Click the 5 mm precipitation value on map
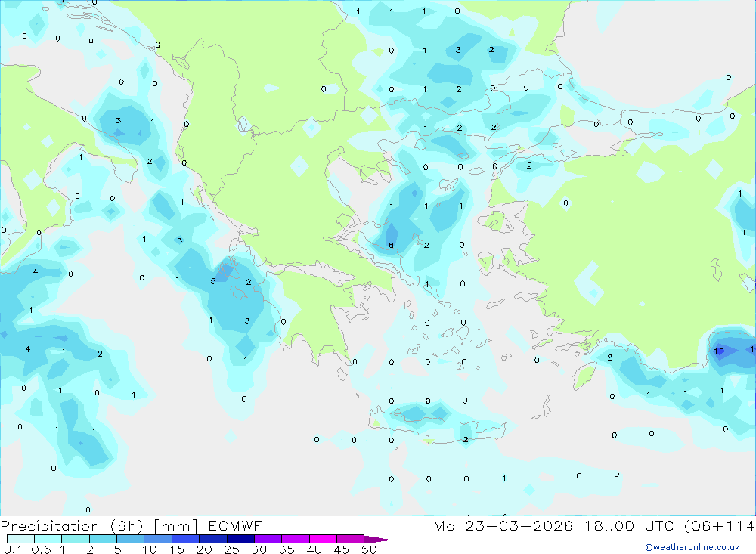This screenshot has width=756, height=554. (212, 281)
